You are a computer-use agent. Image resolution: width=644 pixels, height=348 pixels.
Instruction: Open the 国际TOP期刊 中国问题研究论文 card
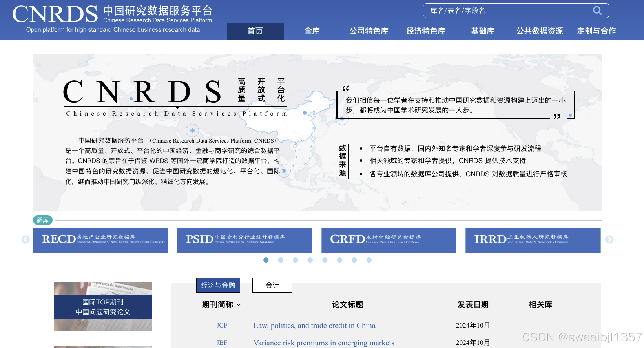(103, 307)
